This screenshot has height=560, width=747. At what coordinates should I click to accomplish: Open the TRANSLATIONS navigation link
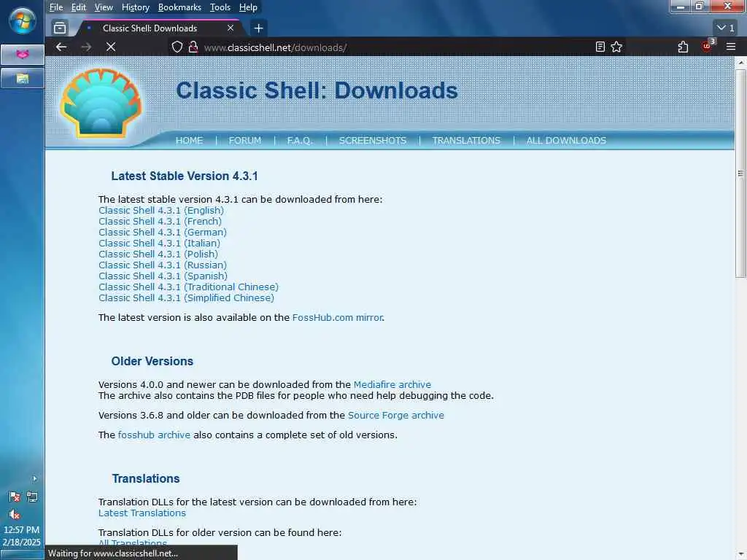click(x=466, y=141)
